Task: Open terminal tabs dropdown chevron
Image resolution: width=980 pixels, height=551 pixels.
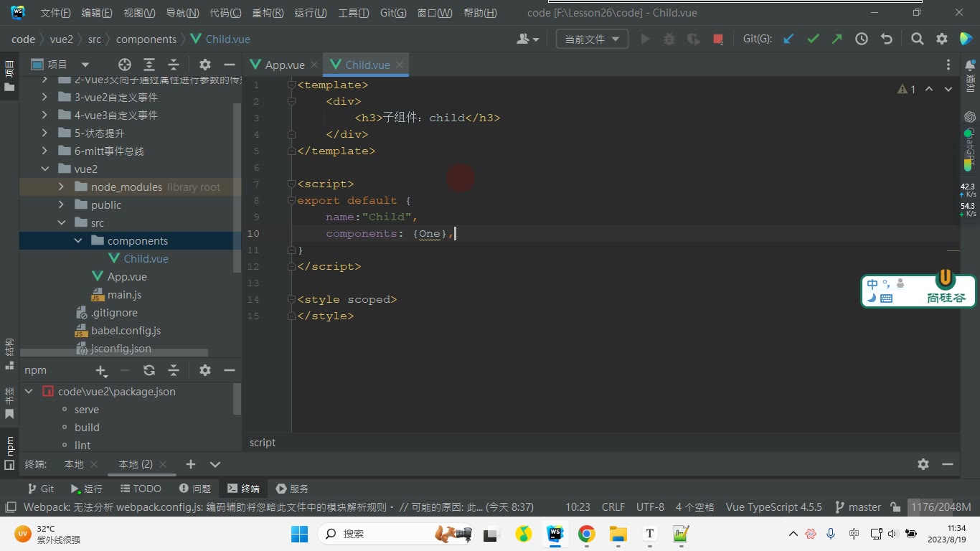Action: [x=215, y=464]
